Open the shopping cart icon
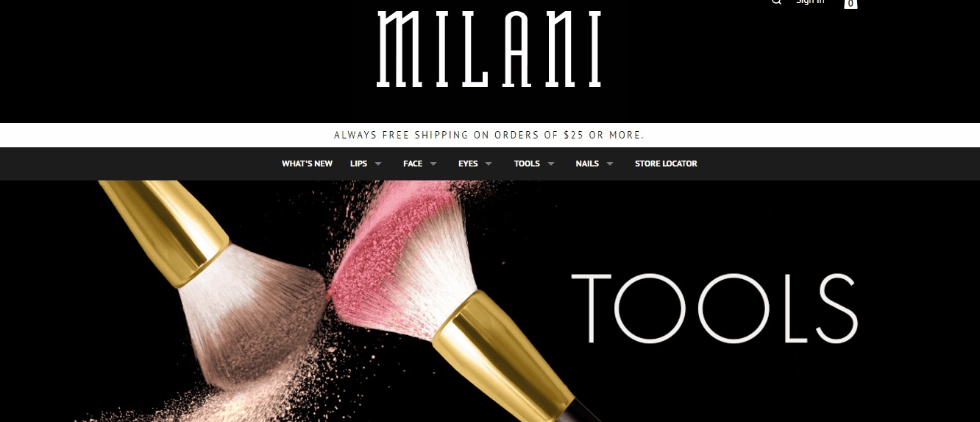 [x=851, y=4]
